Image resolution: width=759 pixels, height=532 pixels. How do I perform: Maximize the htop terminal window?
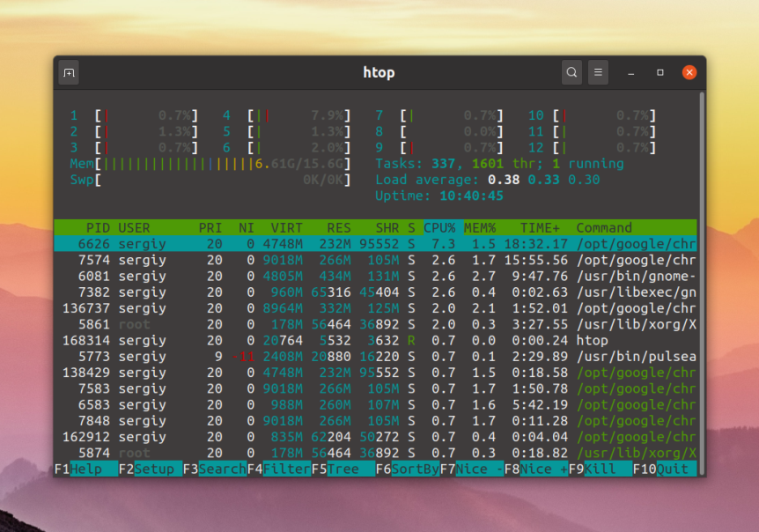coord(660,72)
